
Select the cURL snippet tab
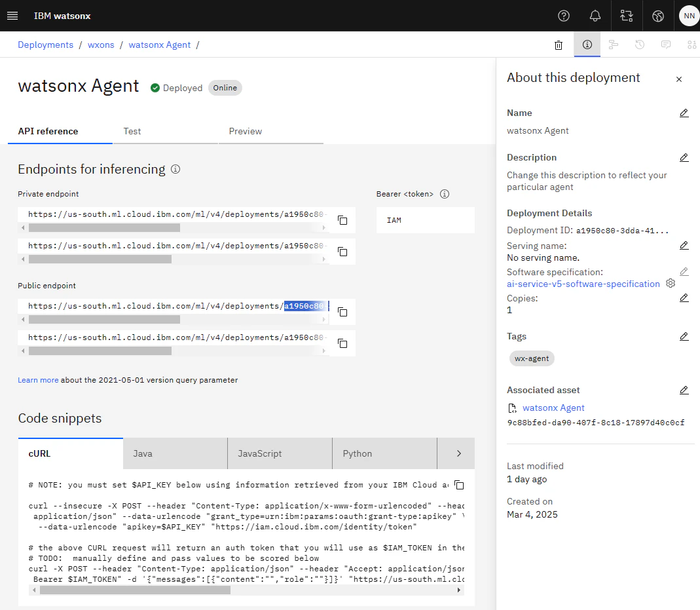pyautogui.click(x=71, y=453)
